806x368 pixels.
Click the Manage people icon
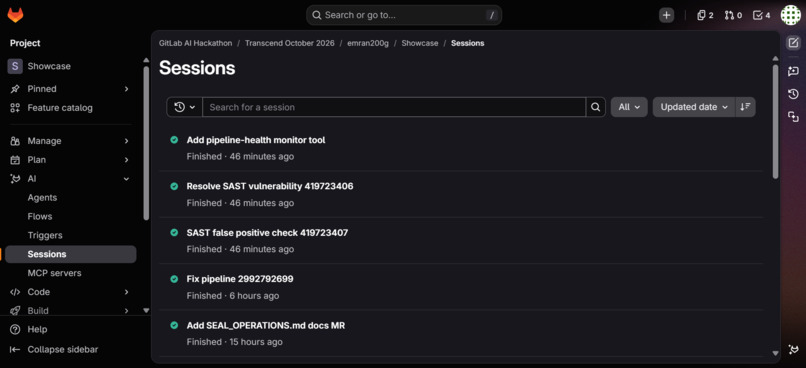click(15, 141)
